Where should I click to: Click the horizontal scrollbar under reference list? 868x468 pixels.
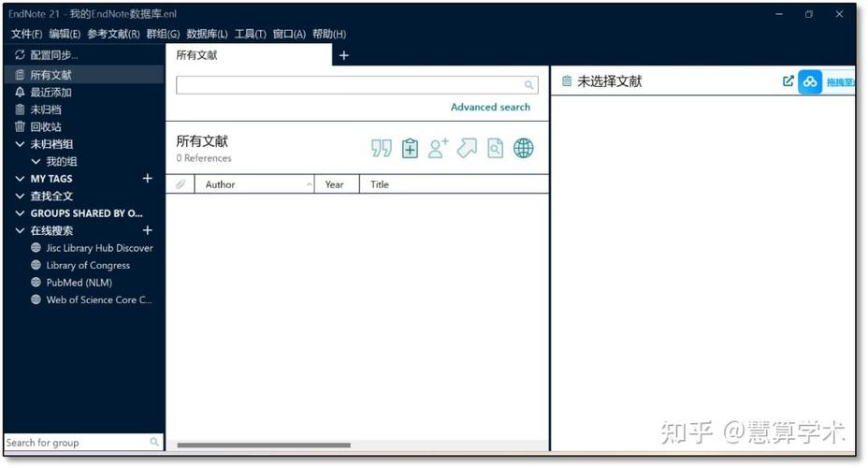coord(264,445)
